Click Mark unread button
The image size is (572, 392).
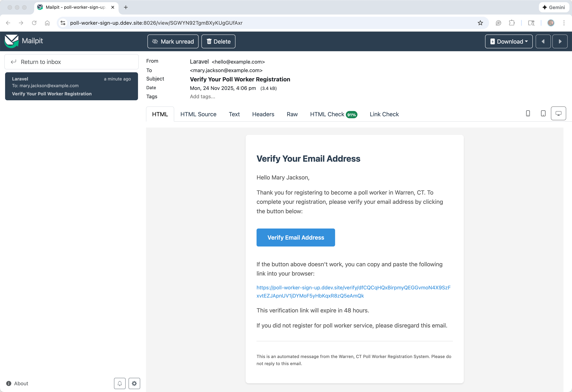(x=173, y=41)
